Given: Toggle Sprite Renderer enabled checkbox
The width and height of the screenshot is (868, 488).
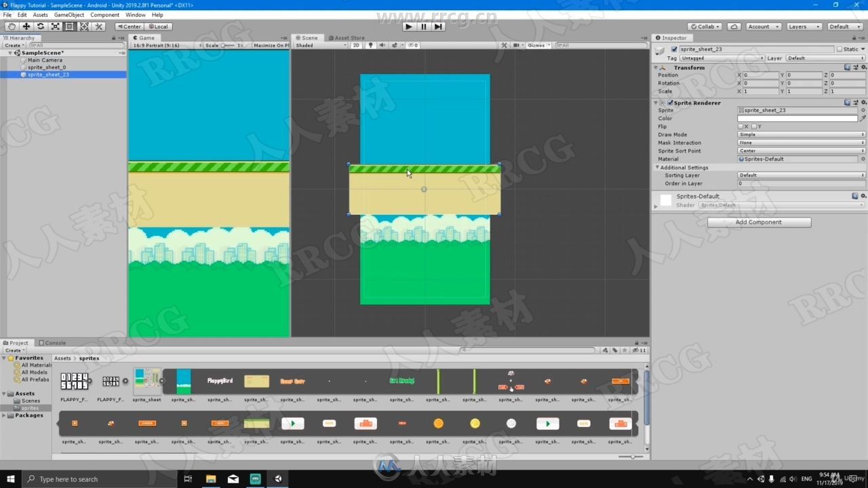Looking at the screenshot, I should pyautogui.click(x=670, y=102).
